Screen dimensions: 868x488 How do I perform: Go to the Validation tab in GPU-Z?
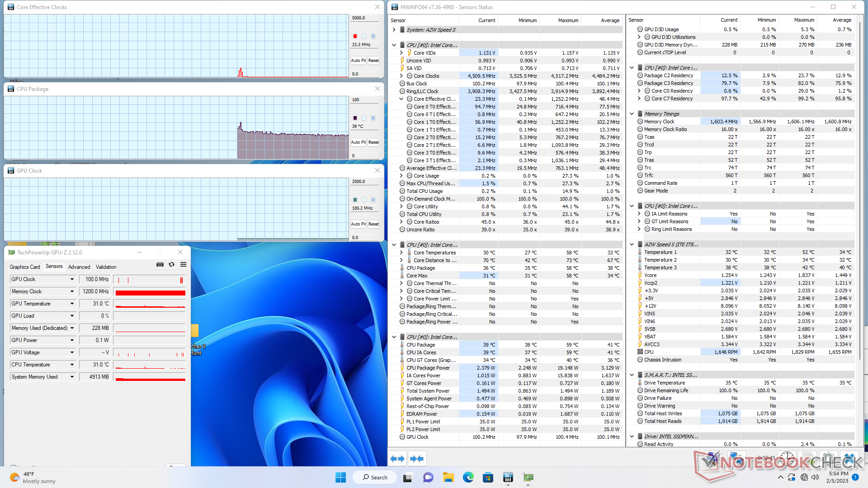tap(106, 267)
